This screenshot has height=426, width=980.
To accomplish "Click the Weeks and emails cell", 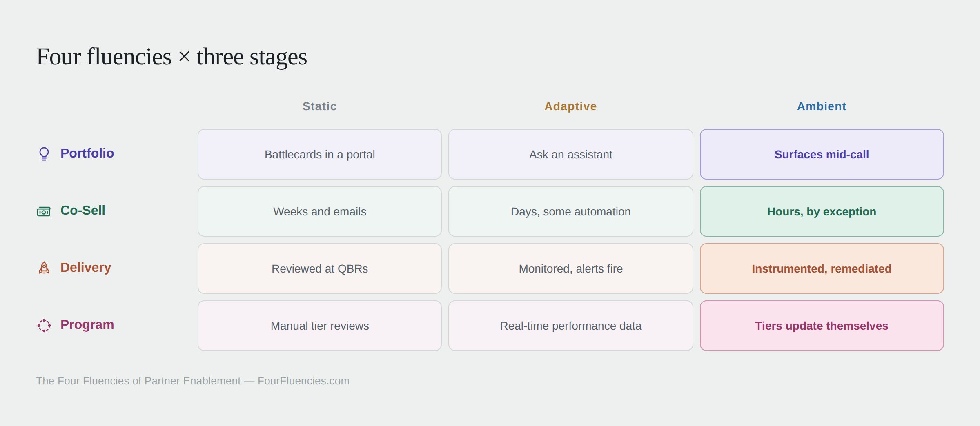I will [x=320, y=211].
